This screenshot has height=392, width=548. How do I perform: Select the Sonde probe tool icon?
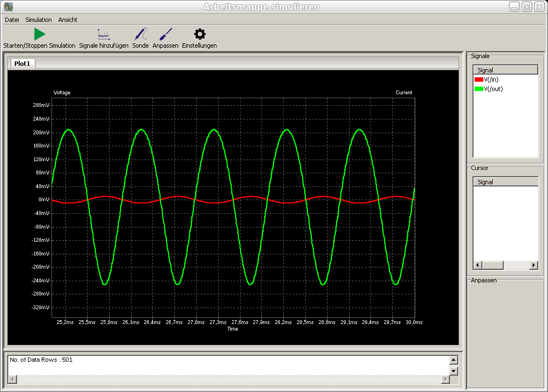(x=140, y=35)
